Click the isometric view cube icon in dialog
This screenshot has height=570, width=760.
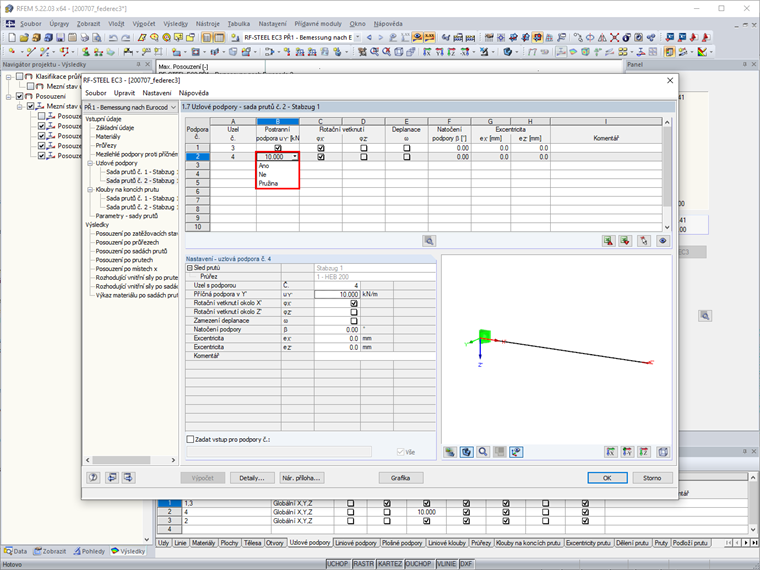tap(663, 452)
